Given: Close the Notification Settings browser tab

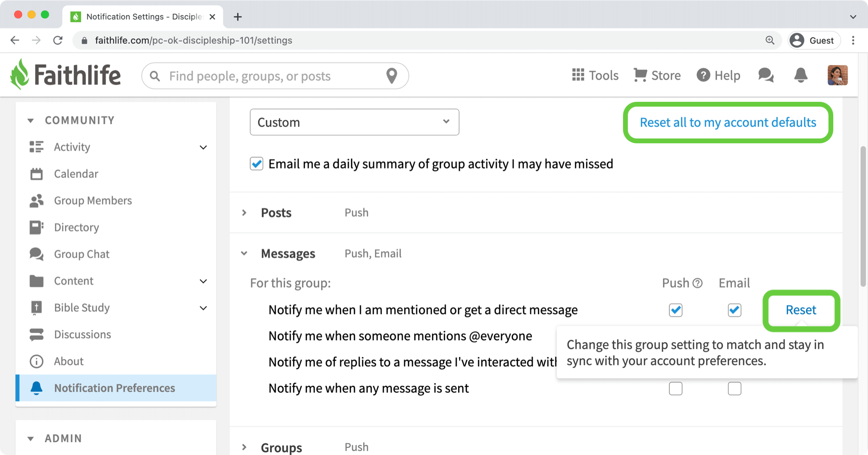Looking at the screenshot, I should [212, 17].
